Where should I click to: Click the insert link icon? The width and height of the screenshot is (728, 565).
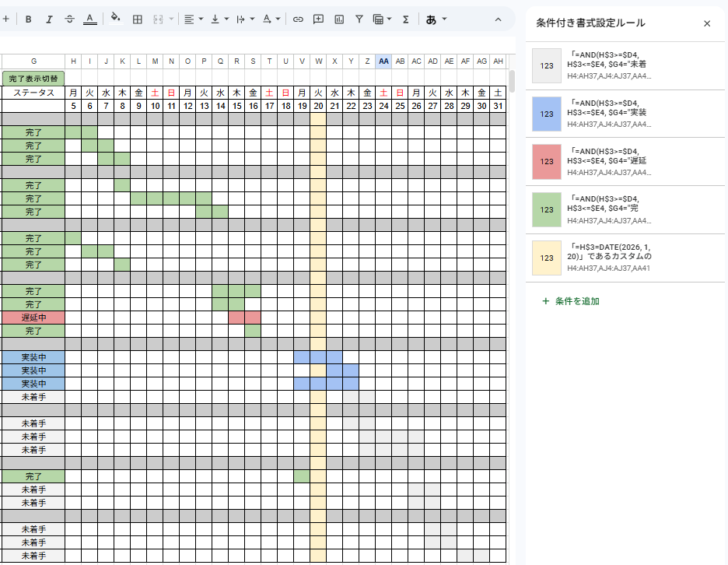point(298,19)
